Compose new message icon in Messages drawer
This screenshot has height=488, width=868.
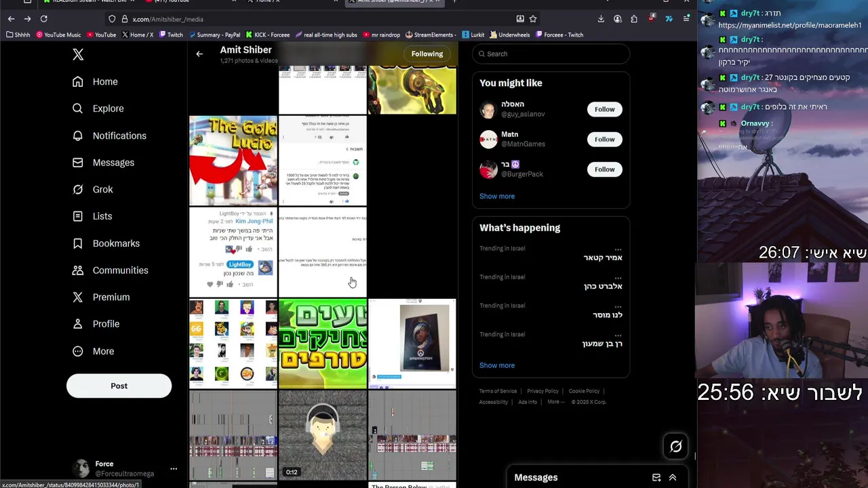[656, 478]
